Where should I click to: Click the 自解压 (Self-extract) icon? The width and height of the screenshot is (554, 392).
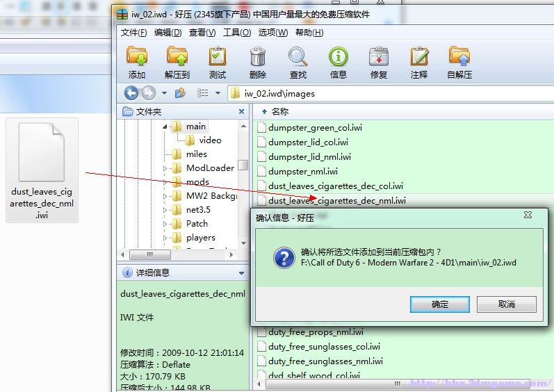[459, 63]
